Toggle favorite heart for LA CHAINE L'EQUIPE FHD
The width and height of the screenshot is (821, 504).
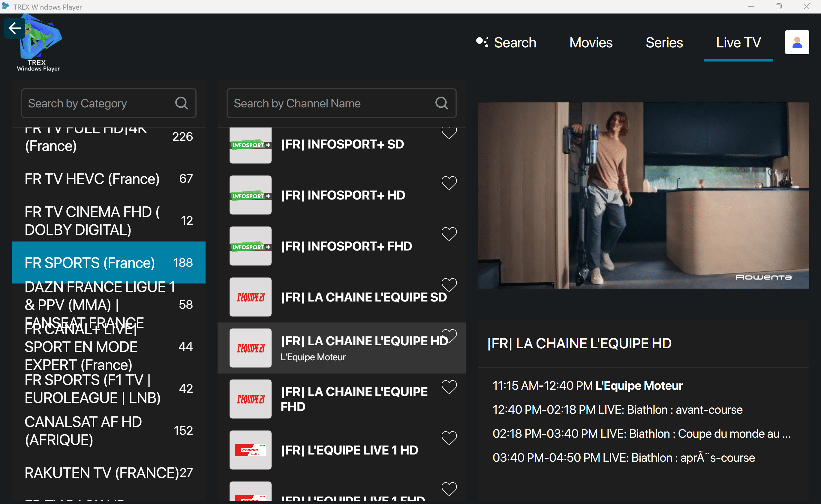point(449,387)
